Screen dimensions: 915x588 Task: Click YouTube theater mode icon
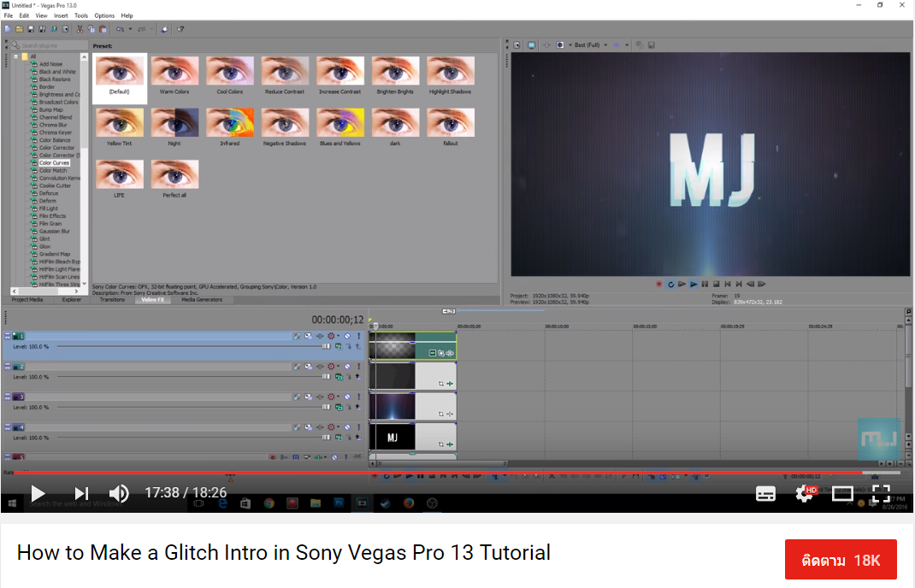(842, 493)
